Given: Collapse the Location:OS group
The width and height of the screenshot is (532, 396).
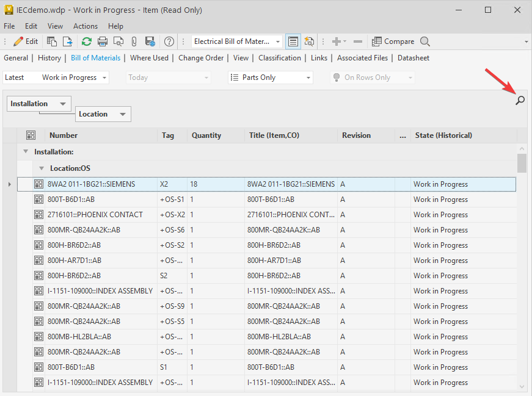Looking at the screenshot, I should click(42, 168).
